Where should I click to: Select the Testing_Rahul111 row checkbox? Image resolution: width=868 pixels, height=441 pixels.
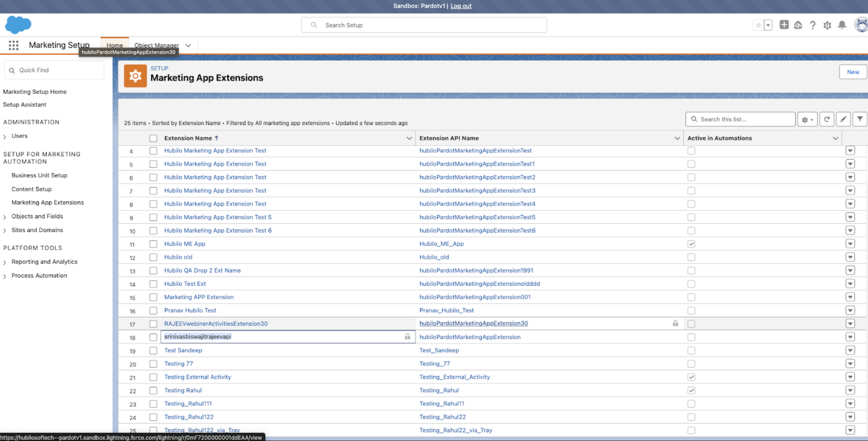click(x=153, y=404)
